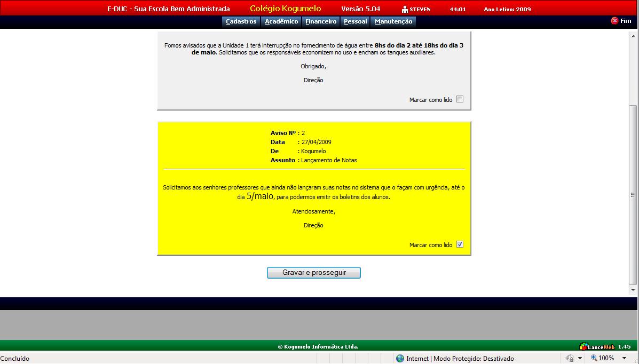Image resolution: width=639 pixels, height=364 pixels.
Task: Click the Gravar e prosseguir button
Action: [x=314, y=273]
